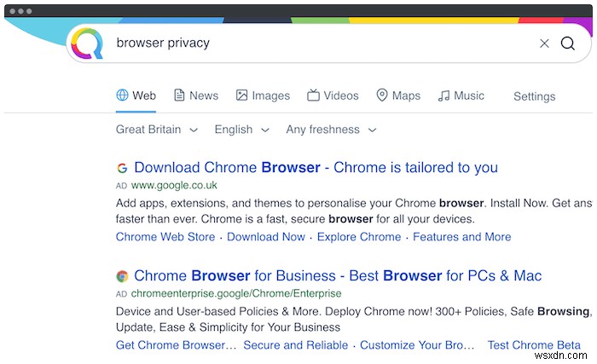Click the music note Music icon

[443, 95]
